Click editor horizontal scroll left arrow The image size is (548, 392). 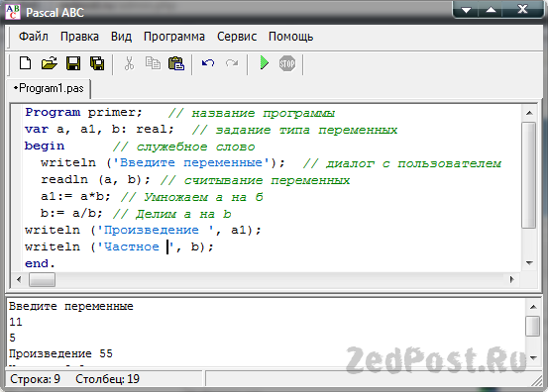point(19,279)
